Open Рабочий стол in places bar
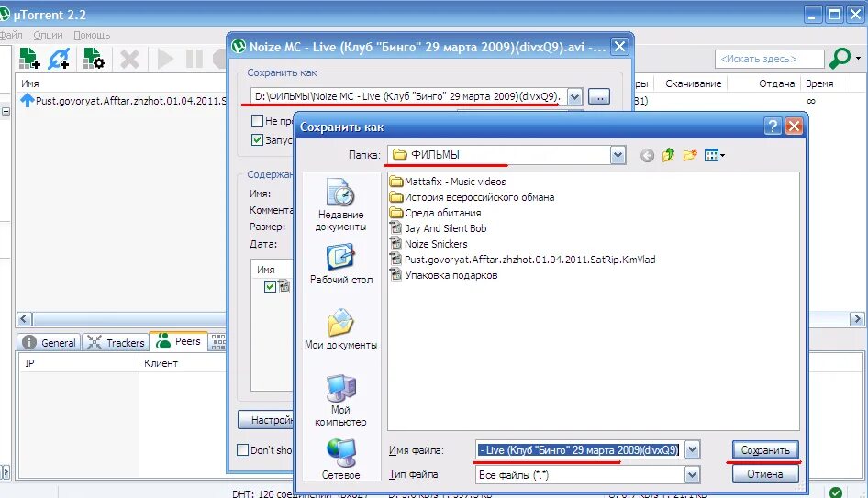Image resolution: width=868 pixels, height=498 pixels. click(341, 264)
